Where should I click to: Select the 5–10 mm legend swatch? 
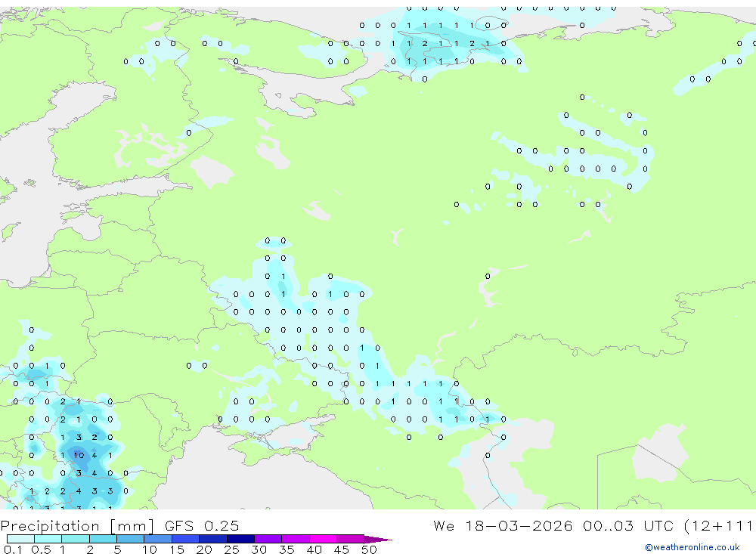131,539
